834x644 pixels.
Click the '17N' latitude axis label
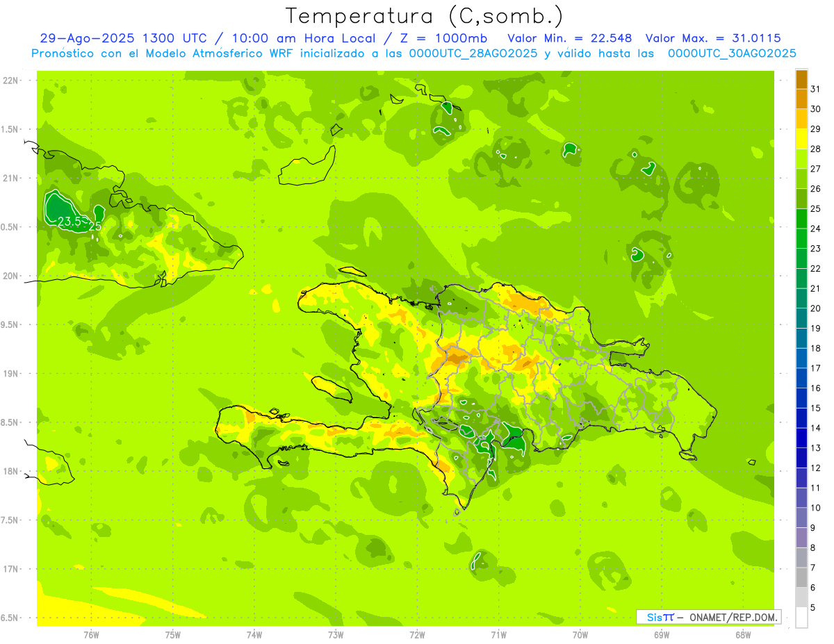11,569
